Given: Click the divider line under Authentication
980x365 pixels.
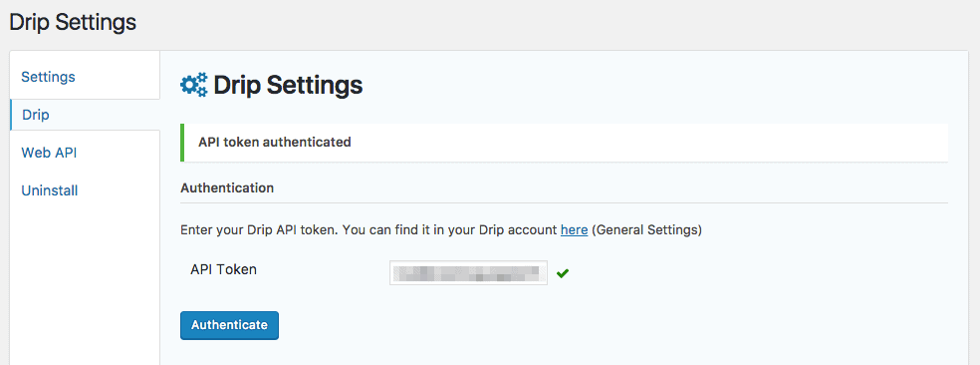Looking at the screenshot, I should coord(565,202).
